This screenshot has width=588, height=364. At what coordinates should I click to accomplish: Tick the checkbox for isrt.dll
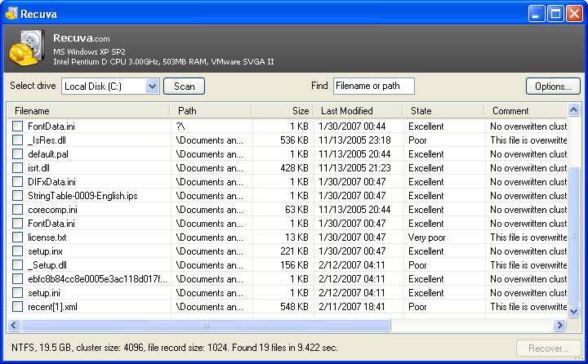point(17,168)
